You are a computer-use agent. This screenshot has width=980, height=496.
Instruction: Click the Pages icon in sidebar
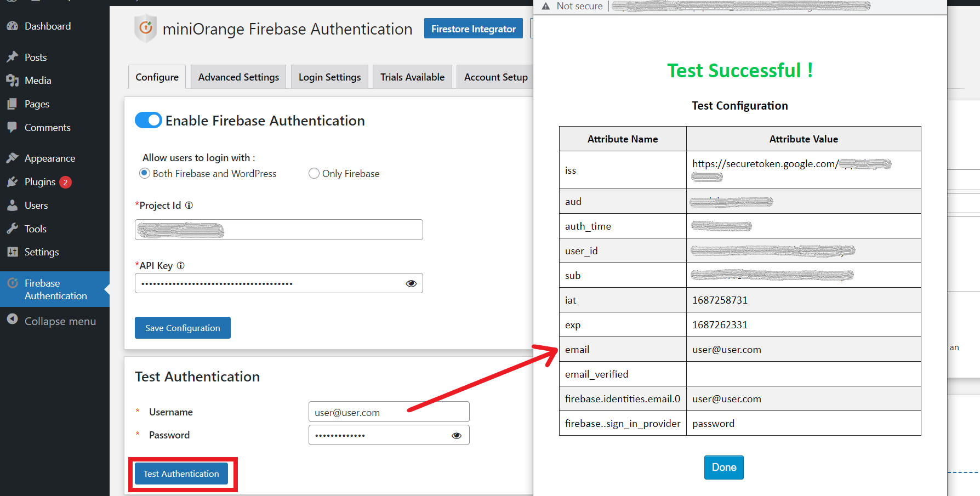coord(12,104)
